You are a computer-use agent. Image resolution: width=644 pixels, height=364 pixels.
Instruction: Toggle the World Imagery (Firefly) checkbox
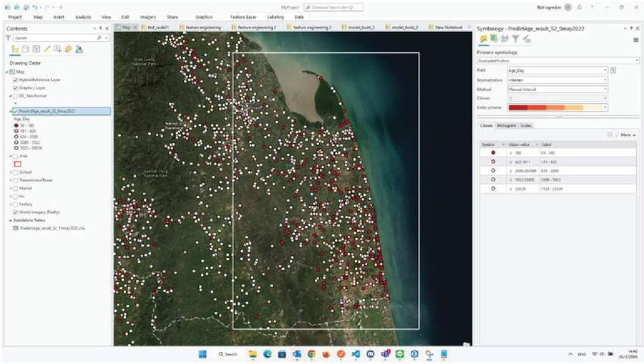pos(16,212)
